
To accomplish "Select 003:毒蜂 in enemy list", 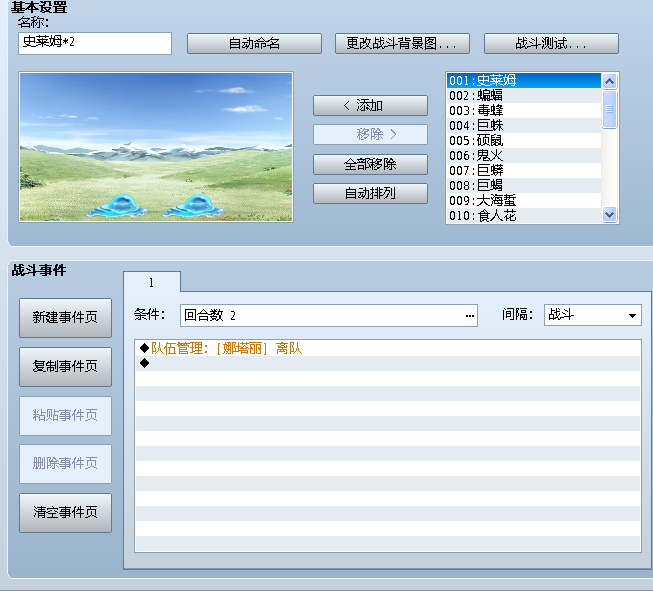I will (x=524, y=110).
